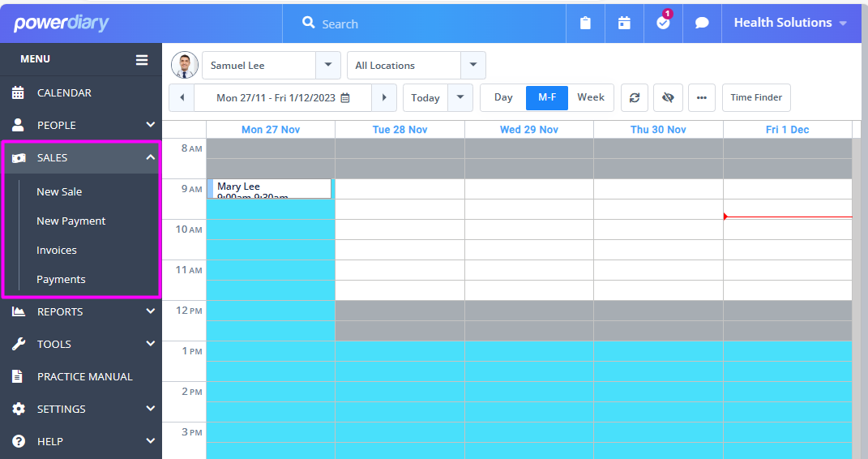This screenshot has height=459, width=868.
Task: Click the Settings gear icon
Action: pos(19,409)
